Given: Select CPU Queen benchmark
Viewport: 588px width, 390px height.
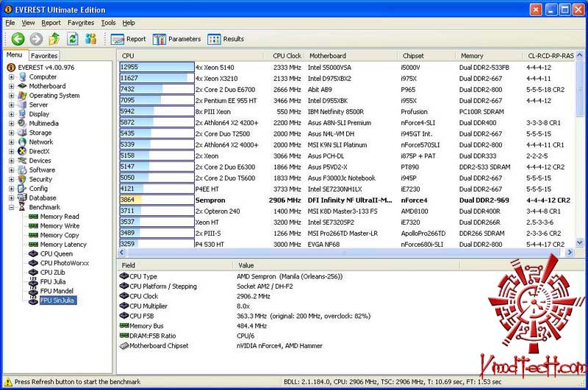Looking at the screenshot, I should tap(57, 253).
